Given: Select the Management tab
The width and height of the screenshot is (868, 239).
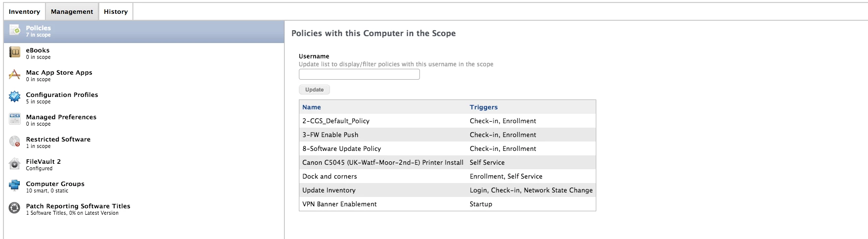Looking at the screenshot, I should (x=72, y=11).
